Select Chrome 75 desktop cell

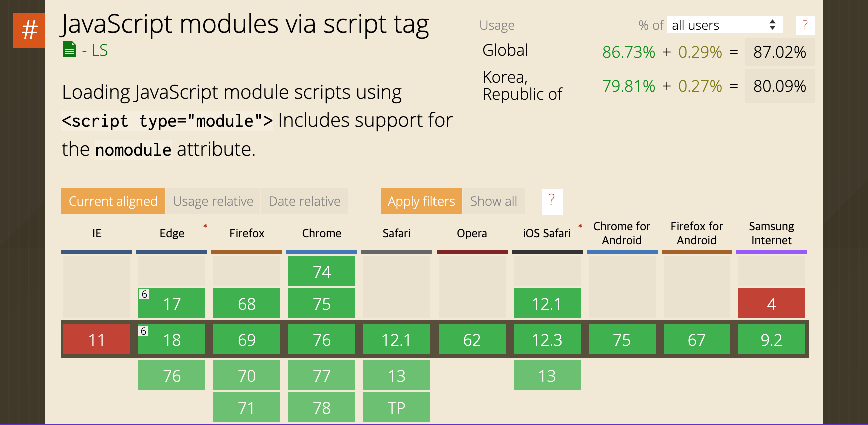322,303
